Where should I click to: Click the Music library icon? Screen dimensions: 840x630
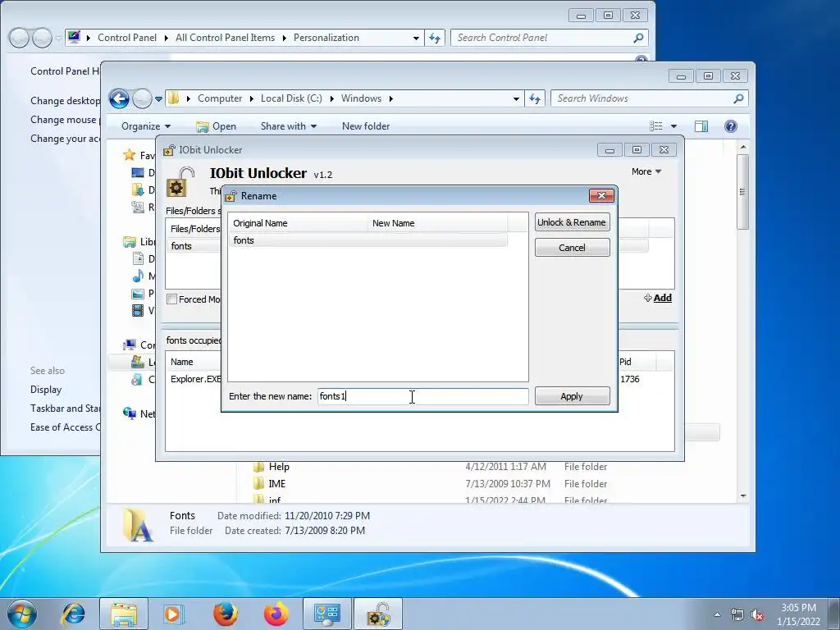click(x=138, y=276)
